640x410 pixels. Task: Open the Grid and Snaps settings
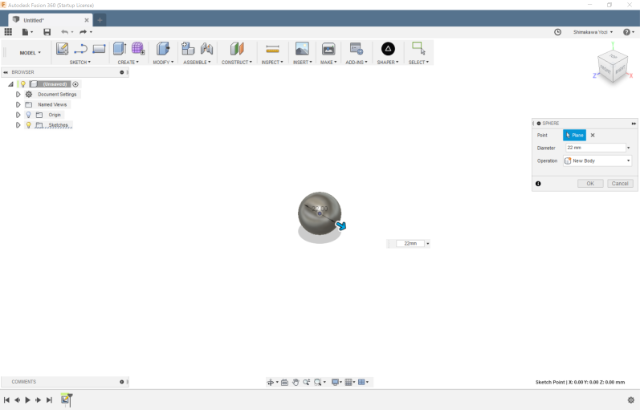tap(350, 382)
